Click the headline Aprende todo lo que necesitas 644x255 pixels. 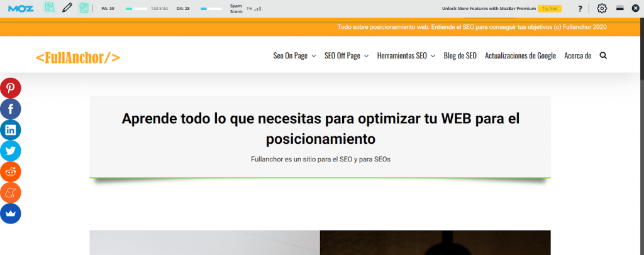(320, 129)
